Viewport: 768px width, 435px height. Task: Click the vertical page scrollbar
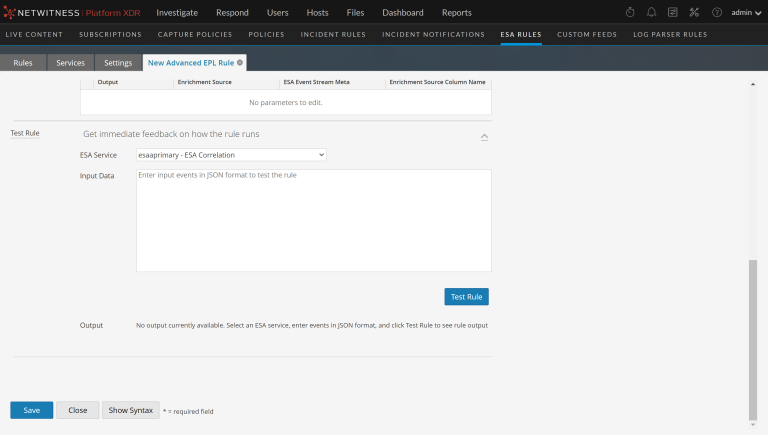753,340
